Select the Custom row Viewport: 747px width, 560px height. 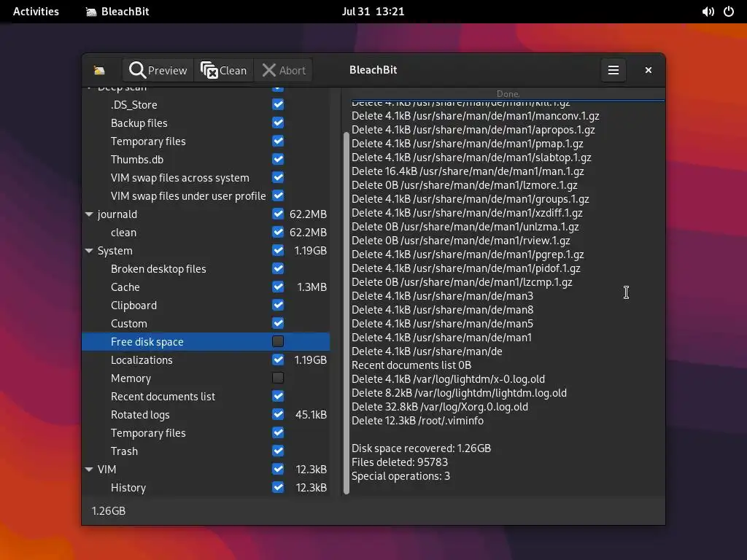(x=206, y=323)
